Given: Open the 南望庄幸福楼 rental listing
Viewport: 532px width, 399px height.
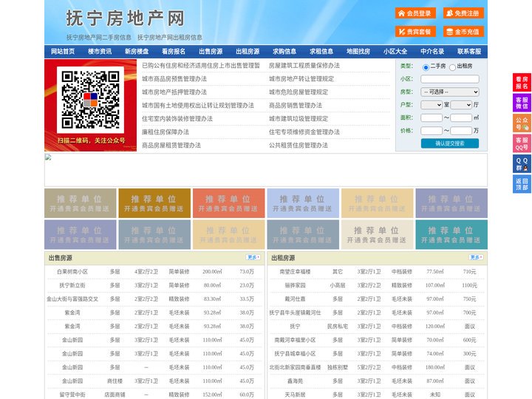Looking at the screenshot, I should point(295,272).
